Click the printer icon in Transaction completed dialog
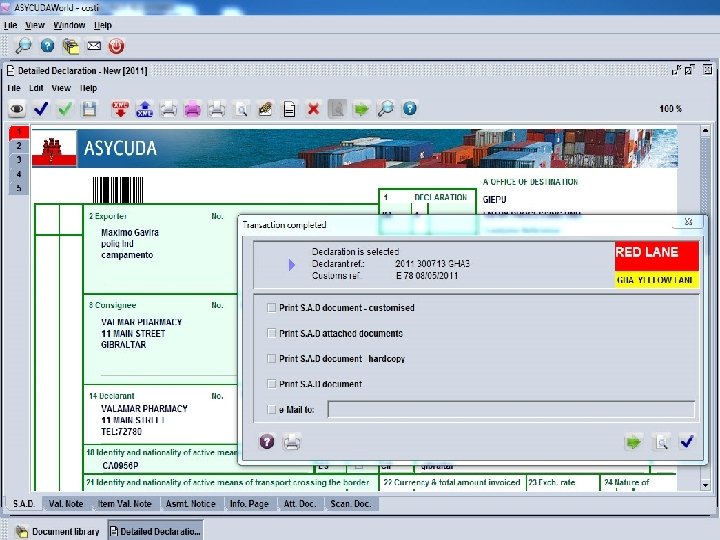 click(292, 442)
